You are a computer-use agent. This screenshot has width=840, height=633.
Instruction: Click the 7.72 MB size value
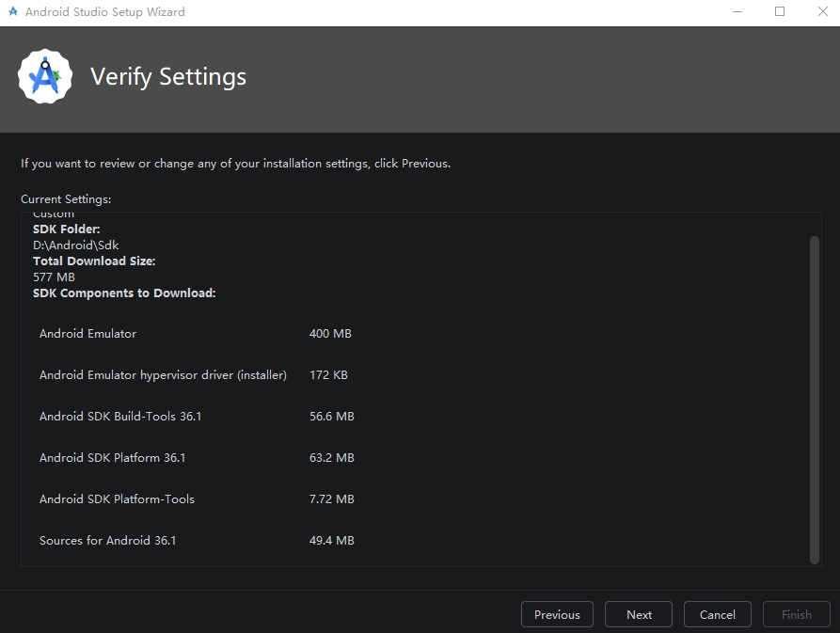[x=332, y=499]
